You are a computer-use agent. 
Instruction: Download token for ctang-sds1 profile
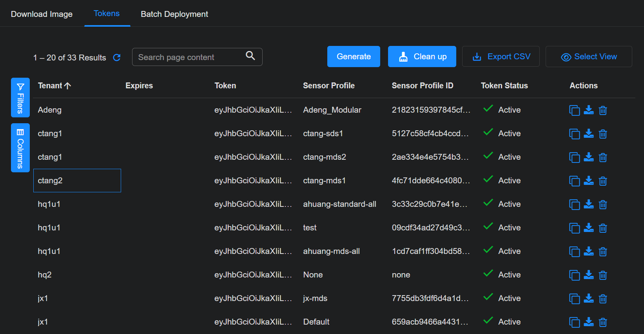[x=588, y=134]
